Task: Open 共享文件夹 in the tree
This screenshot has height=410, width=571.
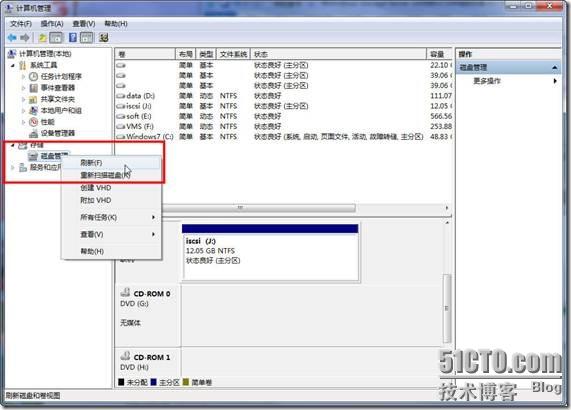Action: point(58,99)
